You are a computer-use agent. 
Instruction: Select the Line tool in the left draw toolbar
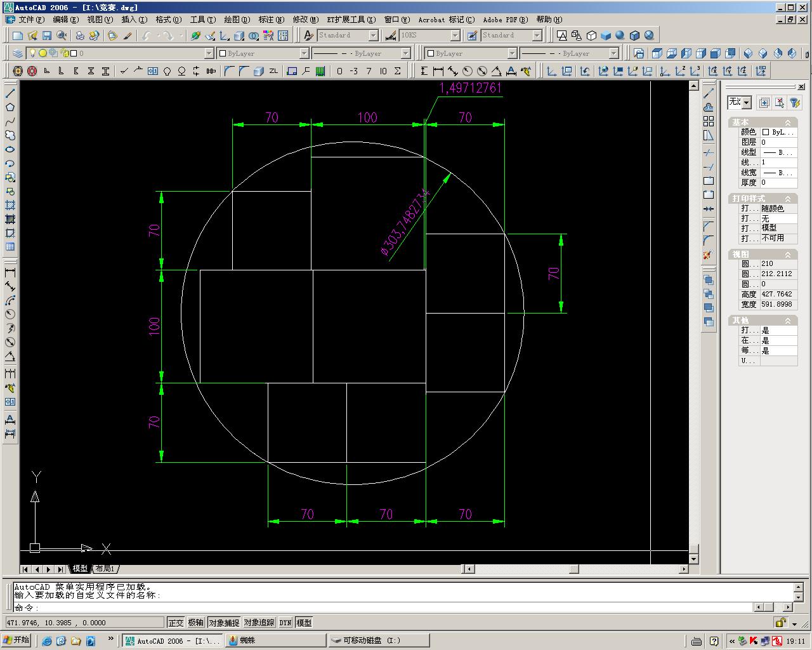click(10, 93)
